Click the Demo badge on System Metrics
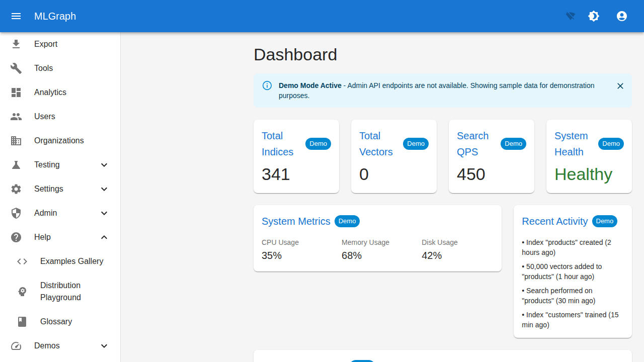The height and width of the screenshot is (362, 644). click(x=347, y=221)
